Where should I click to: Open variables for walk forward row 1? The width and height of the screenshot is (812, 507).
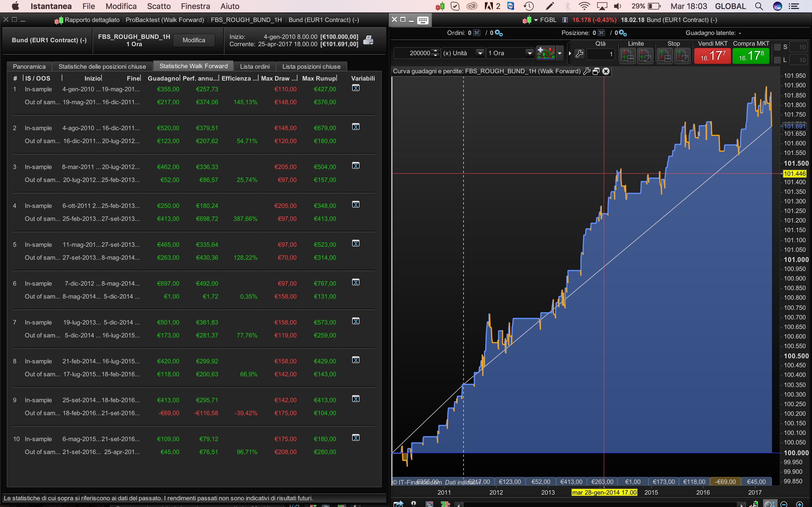pos(356,88)
